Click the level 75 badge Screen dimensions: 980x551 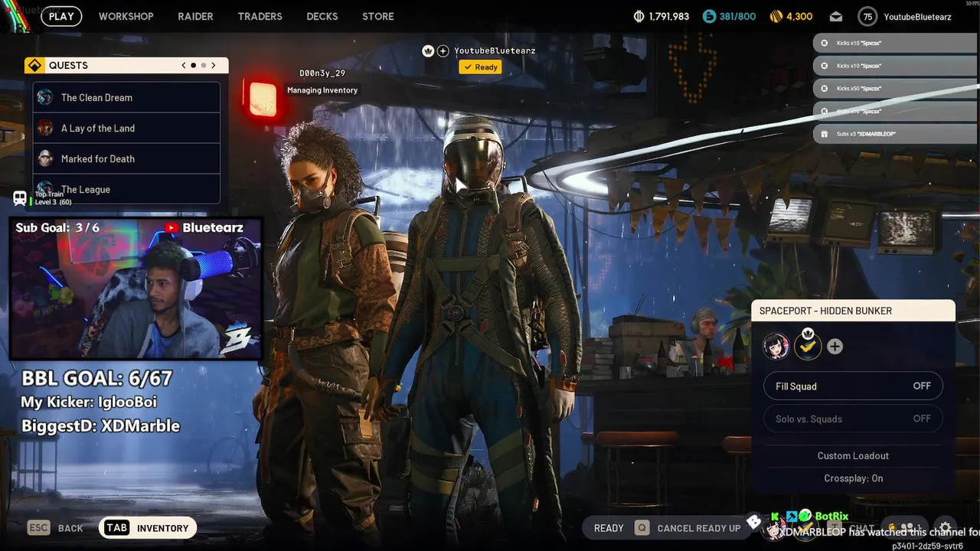pos(867,16)
